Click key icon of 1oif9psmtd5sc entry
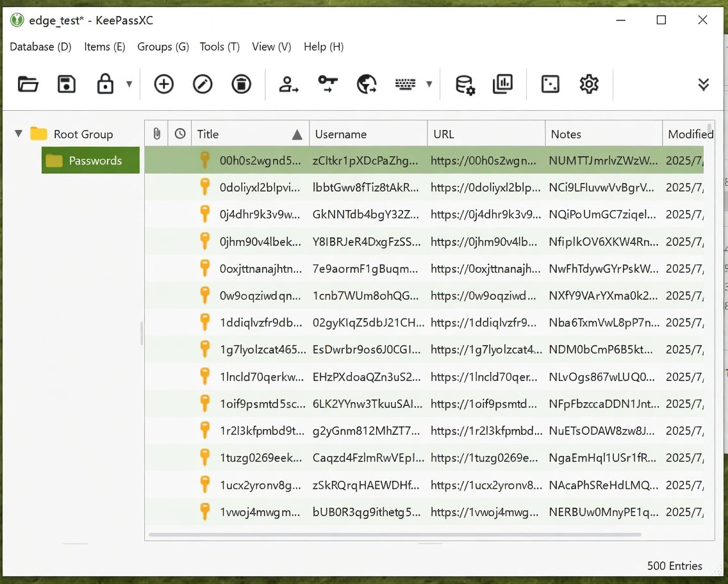This screenshot has width=728, height=584. 205,403
